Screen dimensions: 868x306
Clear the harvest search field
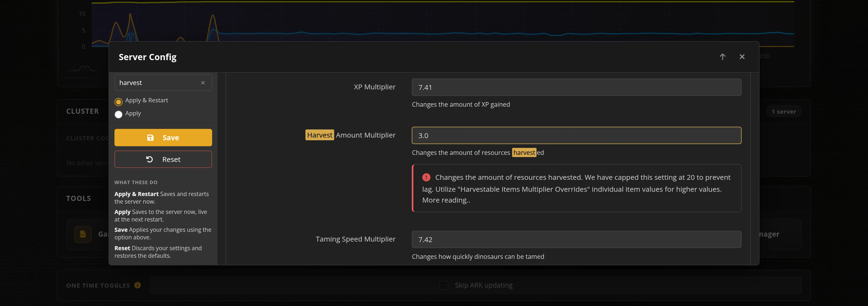(203, 83)
